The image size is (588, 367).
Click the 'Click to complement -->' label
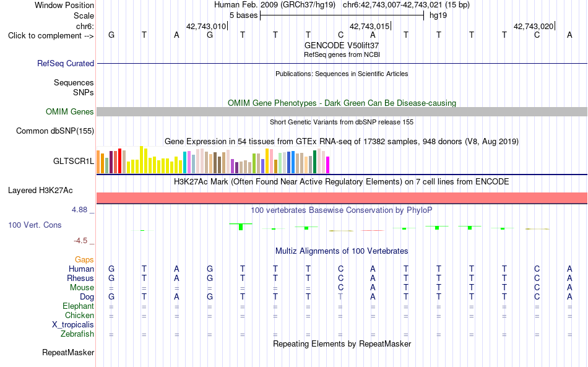coord(51,36)
